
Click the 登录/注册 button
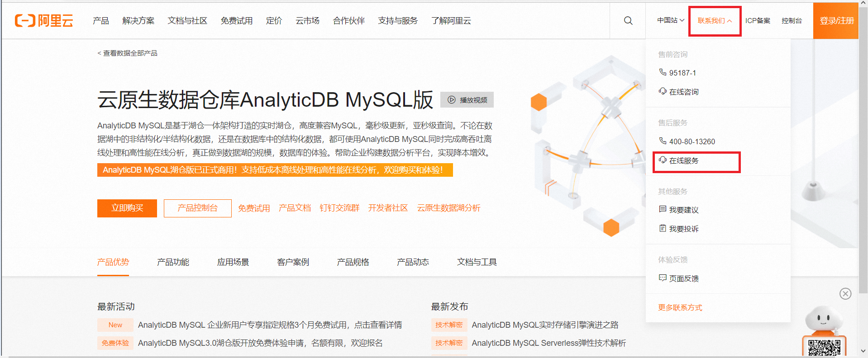836,21
